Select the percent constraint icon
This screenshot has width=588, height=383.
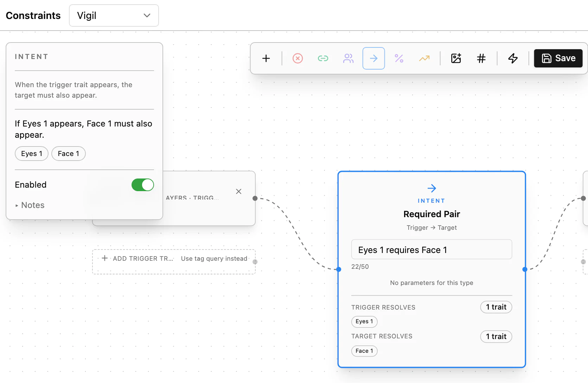(x=399, y=58)
